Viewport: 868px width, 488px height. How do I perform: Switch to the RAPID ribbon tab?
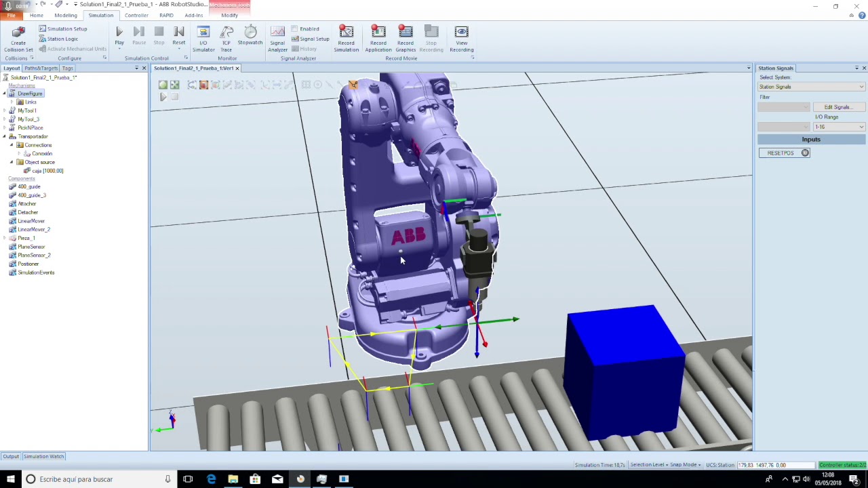tap(166, 15)
